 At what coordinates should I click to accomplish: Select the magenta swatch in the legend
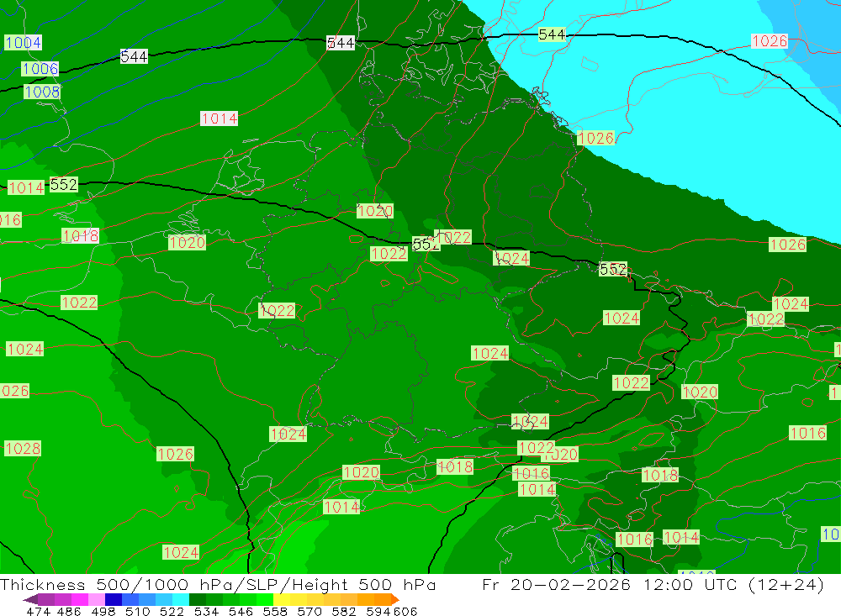tap(79, 599)
